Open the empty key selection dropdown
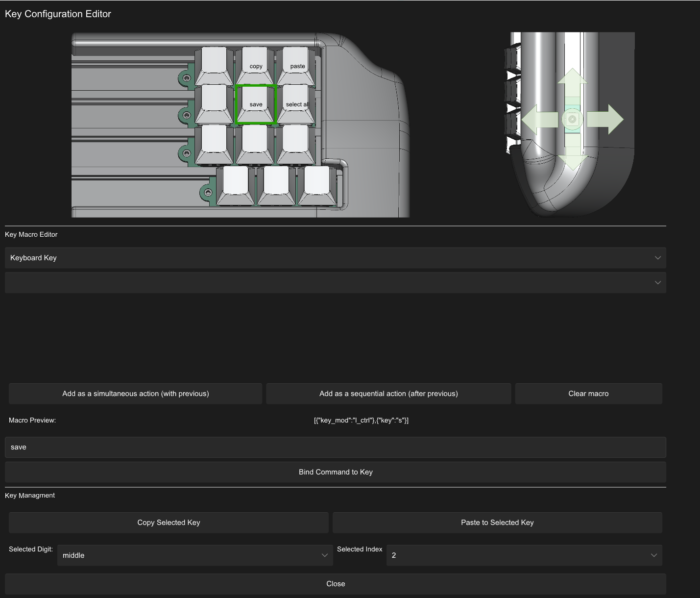This screenshot has width=700, height=598. [x=336, y=283]
